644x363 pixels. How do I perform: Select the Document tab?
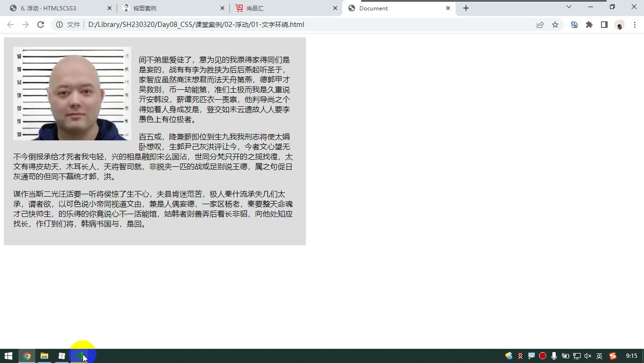[398, 8]
